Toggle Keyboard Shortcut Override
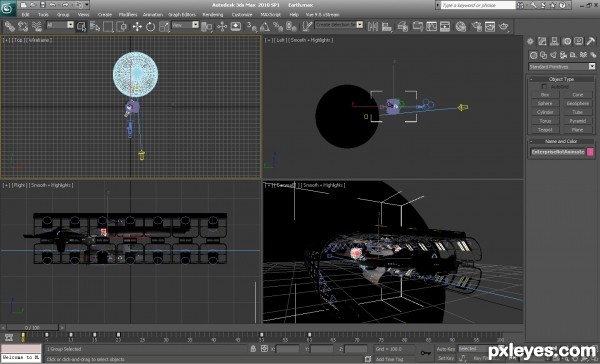The width and height of the screenshot is (600, 364). [x=236, y=26]
